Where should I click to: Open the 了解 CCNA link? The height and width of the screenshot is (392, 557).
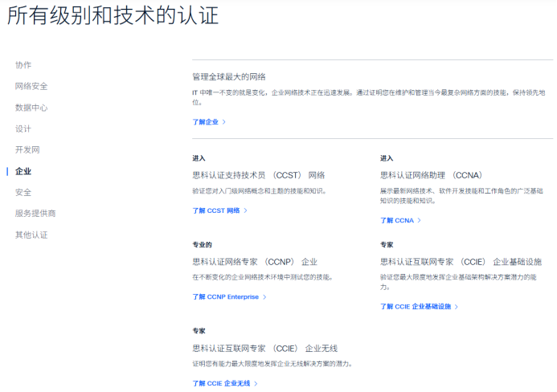pyautogui.click(x=397, y=220)
